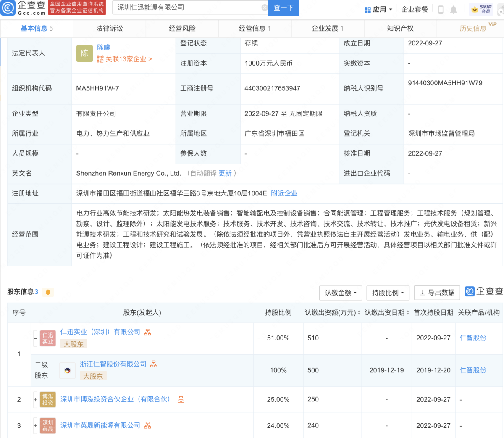Open the mobile phone icon in header

coord(441,10)
